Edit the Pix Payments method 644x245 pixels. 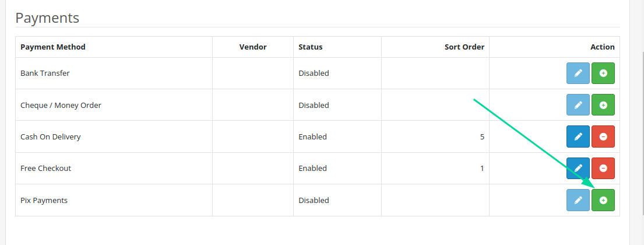(578, 200)
